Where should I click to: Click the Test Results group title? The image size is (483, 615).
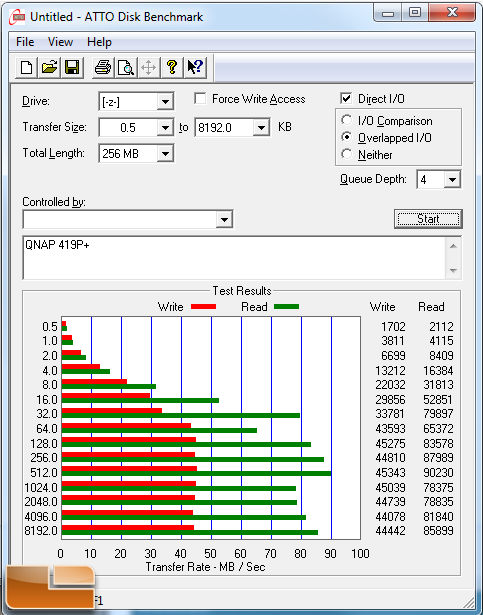242,291
